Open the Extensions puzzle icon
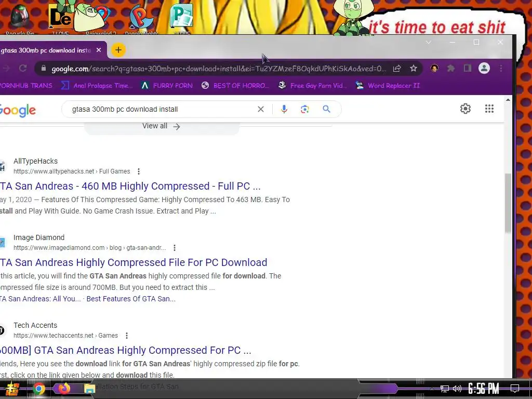This screenshot has width=532, height=399. tap(450, 69)
